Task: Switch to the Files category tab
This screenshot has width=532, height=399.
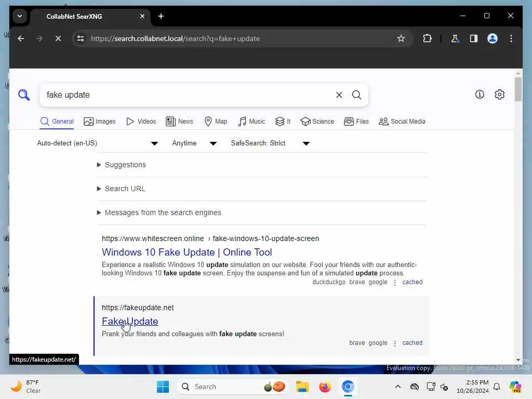Action: (x=356, y=122)
